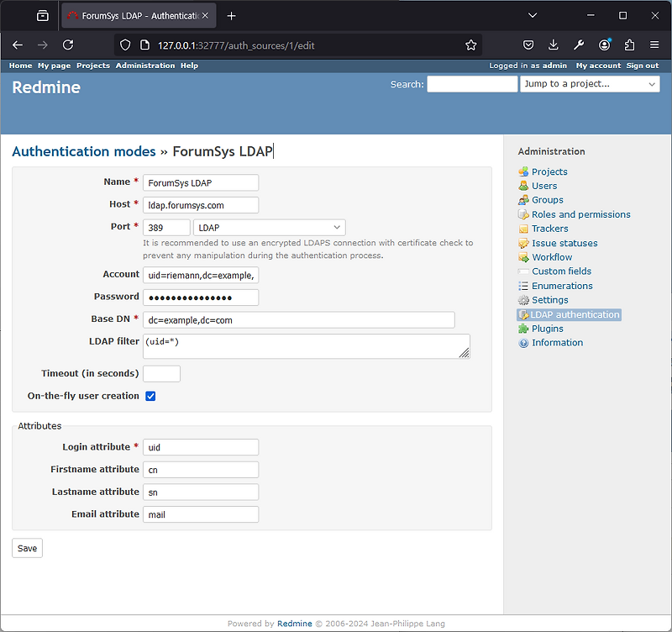Select the Groups admin icon
The height and width of the screenshot is (632, 672).
(522, 200)
